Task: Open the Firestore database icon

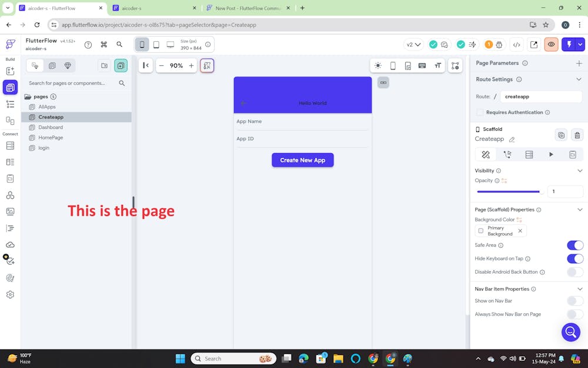Action: (10, 145)
